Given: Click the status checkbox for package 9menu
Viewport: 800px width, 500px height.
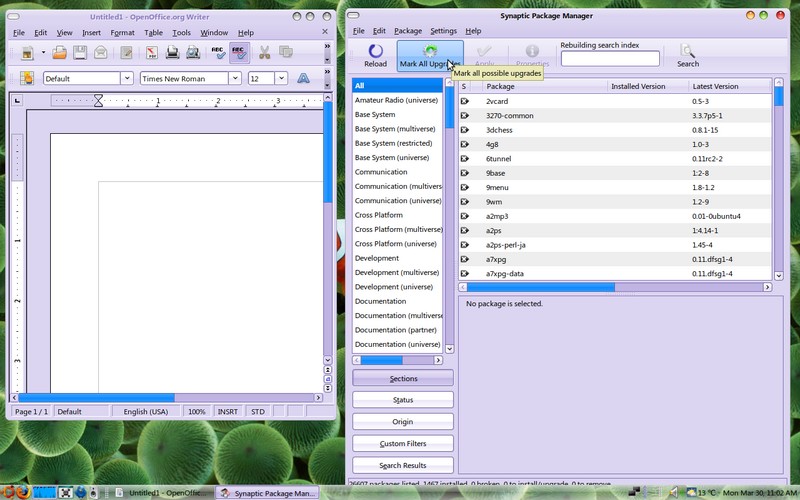Looking at the screenshot, I should (x=464, y=187).
